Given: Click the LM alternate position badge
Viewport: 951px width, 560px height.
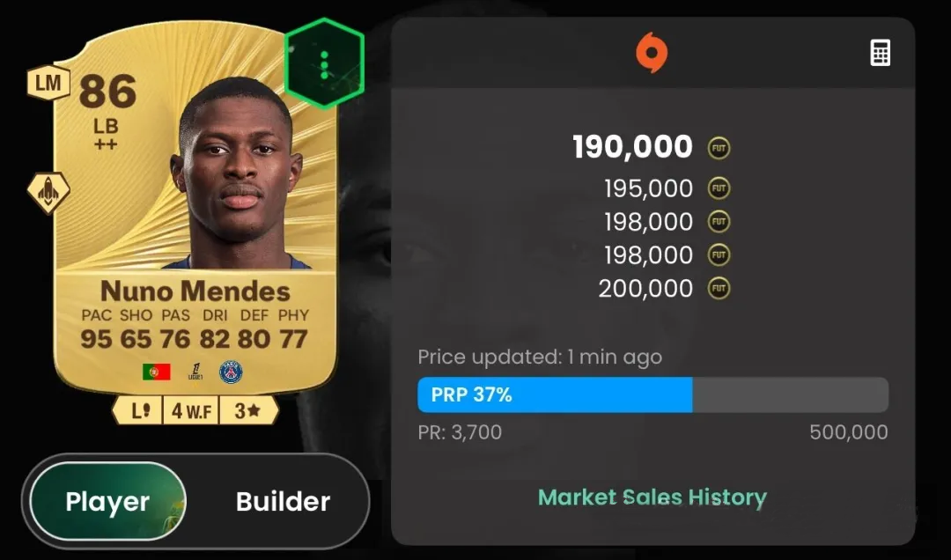Looking at the screenshot, I should [x=48, y=82].
